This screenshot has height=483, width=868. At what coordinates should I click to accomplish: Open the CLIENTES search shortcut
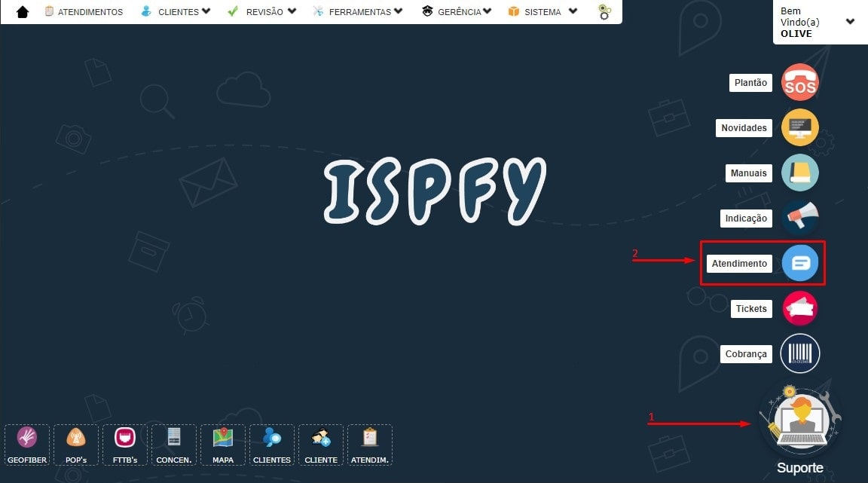click(272, 445)
